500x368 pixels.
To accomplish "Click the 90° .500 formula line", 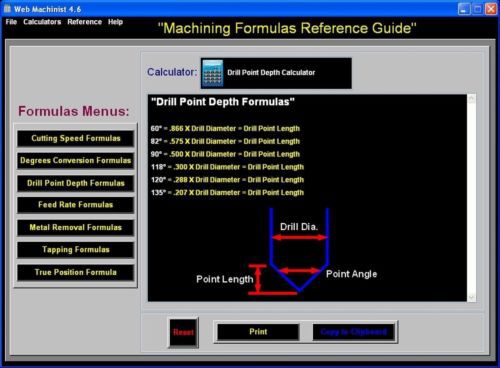I will coord(225,154).
